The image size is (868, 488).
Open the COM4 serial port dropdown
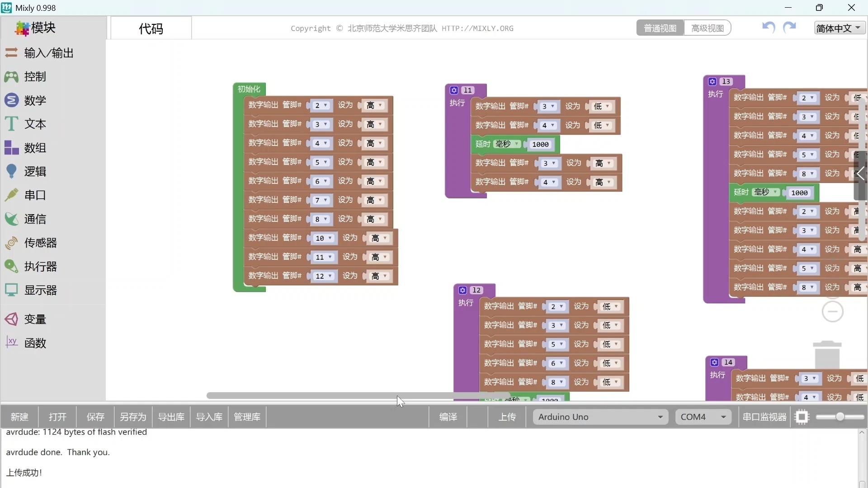pyautogui.click(x=703, y=417)
